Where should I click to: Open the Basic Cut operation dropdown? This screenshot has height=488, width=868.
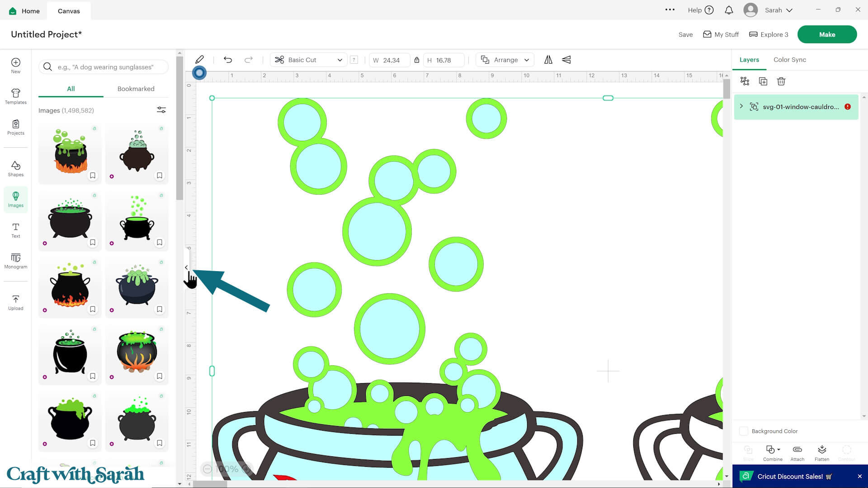point(309,60)
